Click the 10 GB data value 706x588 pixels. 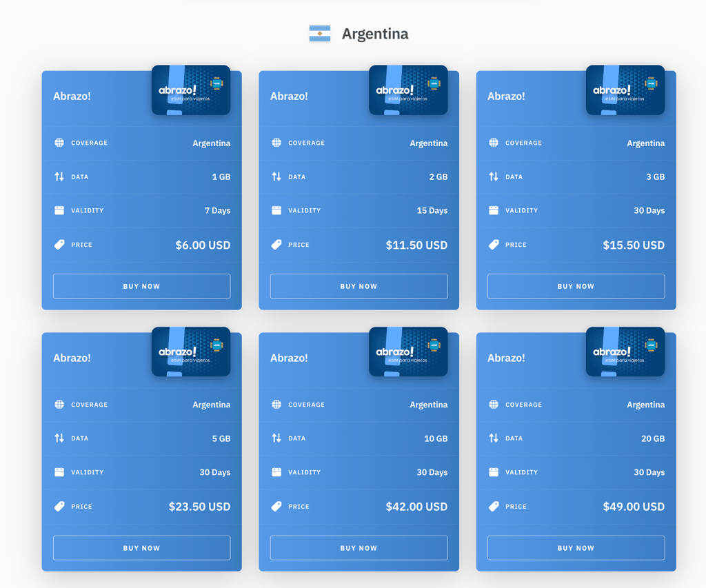coord(436,438)
